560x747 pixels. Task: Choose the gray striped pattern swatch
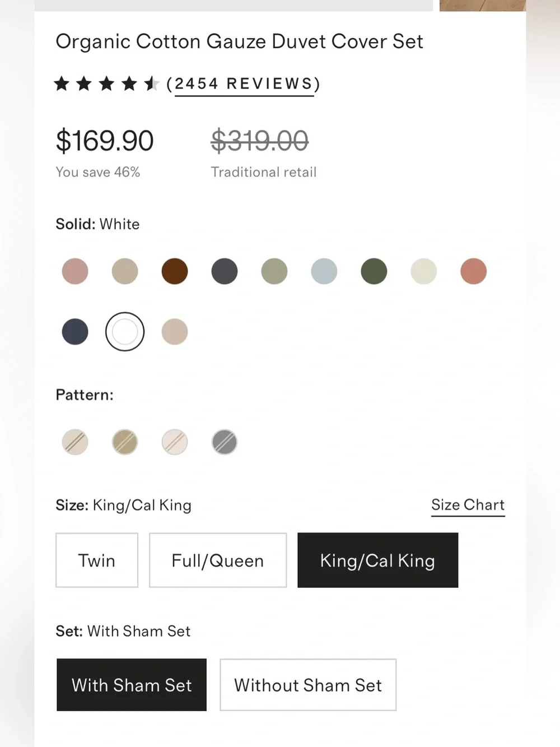coord(225,442)
